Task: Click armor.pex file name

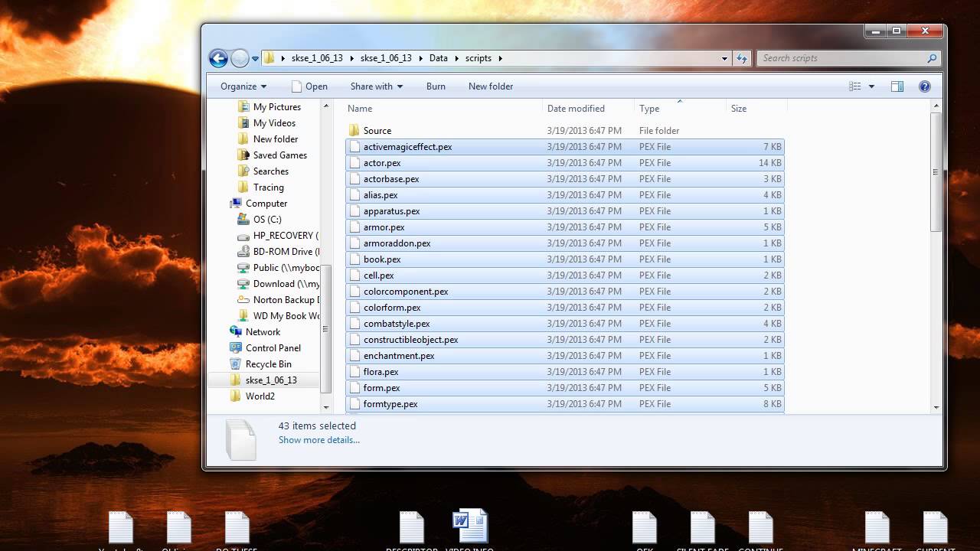Action: tap(384, 227)
